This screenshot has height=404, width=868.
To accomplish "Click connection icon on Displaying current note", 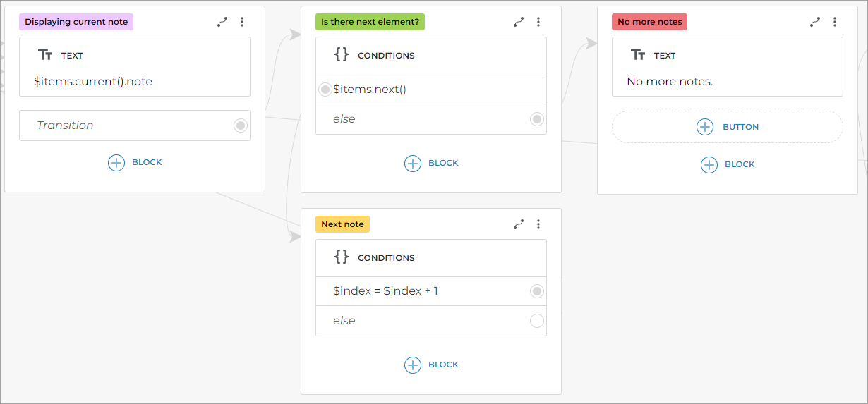I will pos(222,22).
